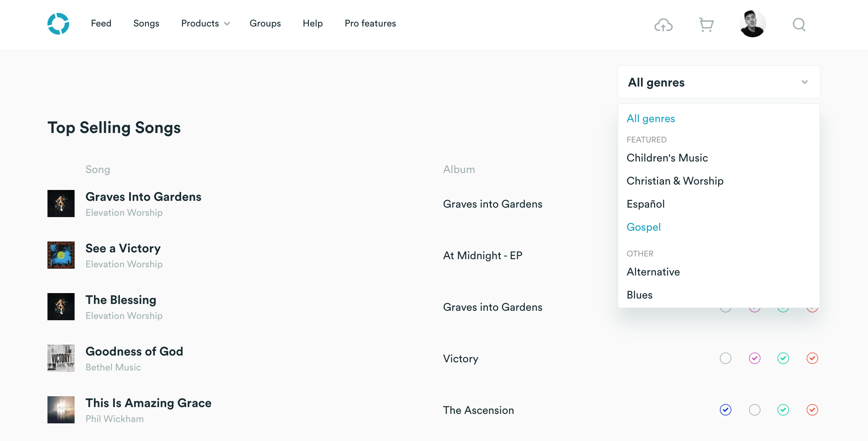868x441 pixels.
Task: Select the Español genre
Action: tap(646, 204)
